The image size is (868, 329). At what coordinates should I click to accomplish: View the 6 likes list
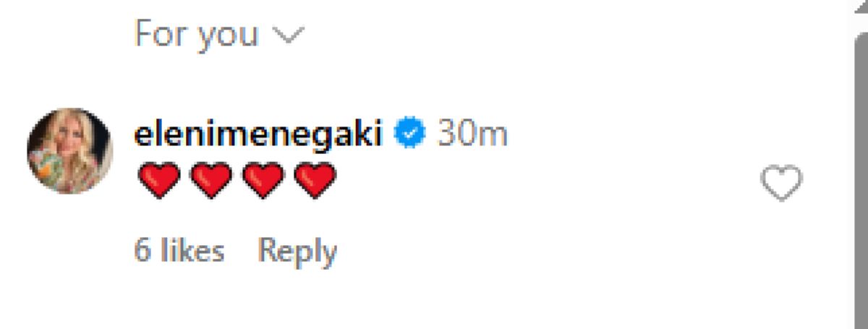pyautogui.click(x=179, y=252)
